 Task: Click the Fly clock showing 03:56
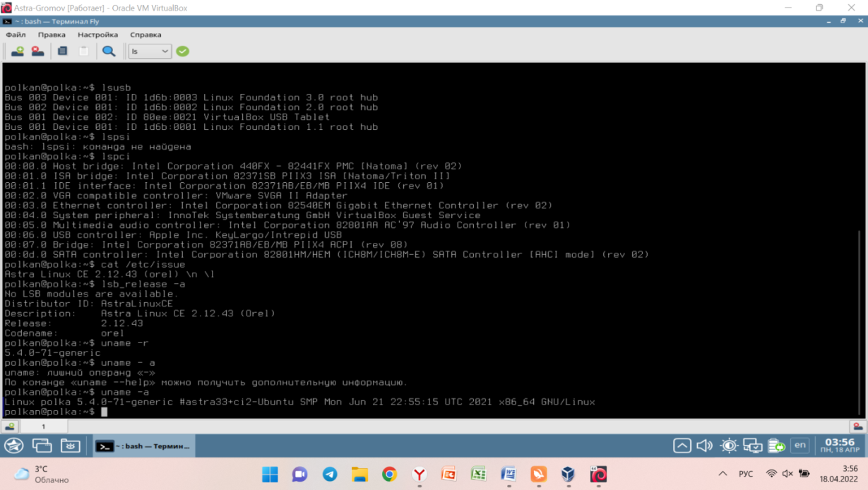[x=839, y=446]
